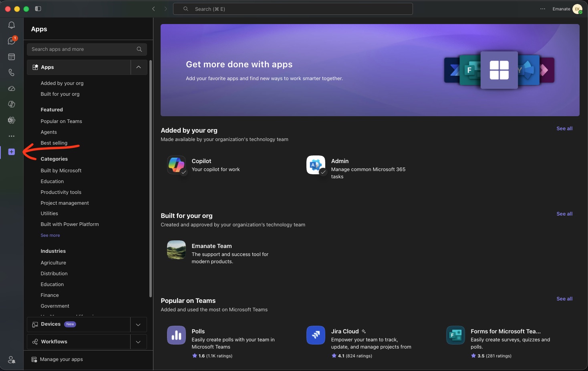The width and height of the screenshot is (588, 371).
Task: Open the Copilot icon in left rail
Action: point(12,104)
